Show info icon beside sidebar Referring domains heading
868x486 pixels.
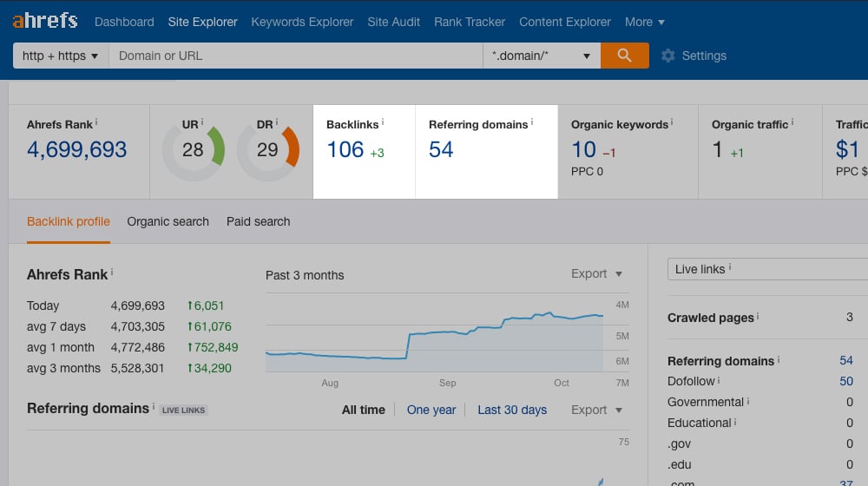(x=779, y=359)
